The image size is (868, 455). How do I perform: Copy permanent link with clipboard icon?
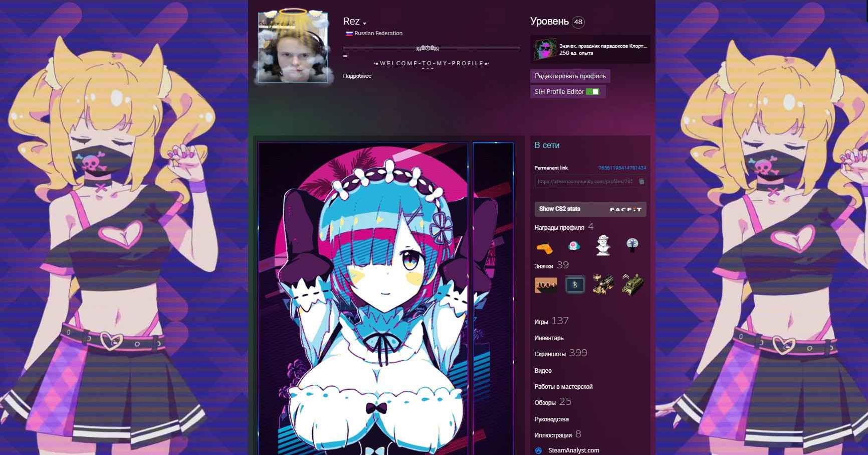pyautogui.click(x=641, y=182)
